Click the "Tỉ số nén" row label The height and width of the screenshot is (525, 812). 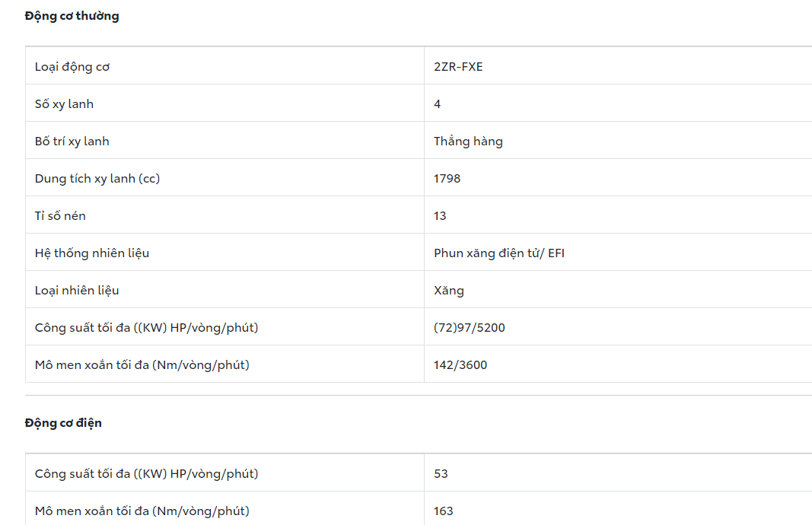click(x=60, y=216)
